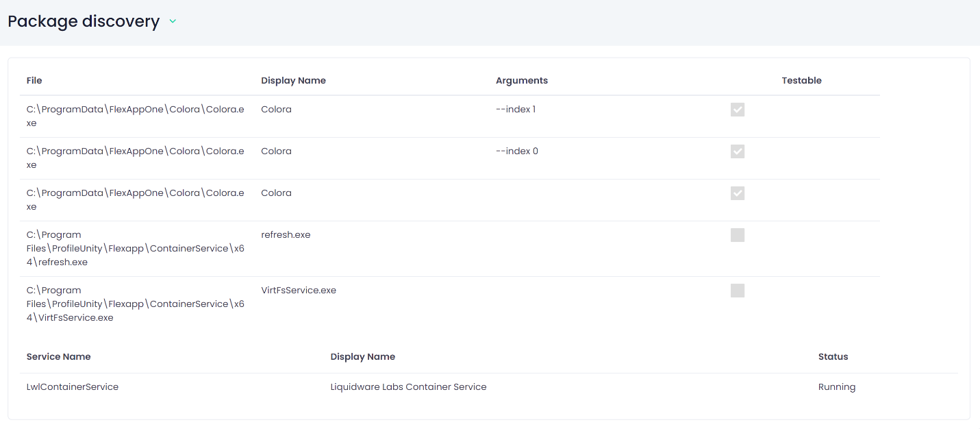Select Liquidware Labs Container Service display name
The height and width of the screenshot is (429, 980).
tap(408, 387)
